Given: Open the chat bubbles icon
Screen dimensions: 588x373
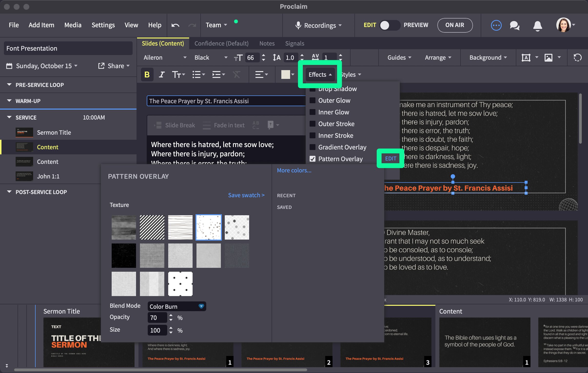Looking at the screenshot, I should 514,25.
